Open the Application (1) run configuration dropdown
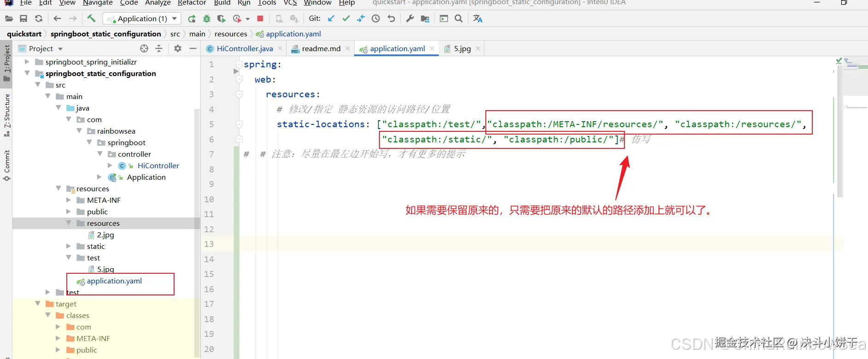Image resolution: width=868 pixels, height=359 pixels. 142,19
